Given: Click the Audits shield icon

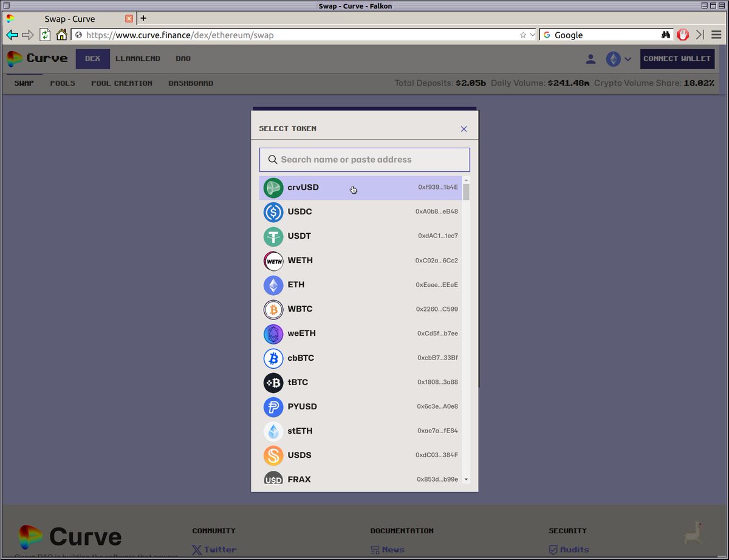Looking at the screenshot, I should [x=553, y=549].
